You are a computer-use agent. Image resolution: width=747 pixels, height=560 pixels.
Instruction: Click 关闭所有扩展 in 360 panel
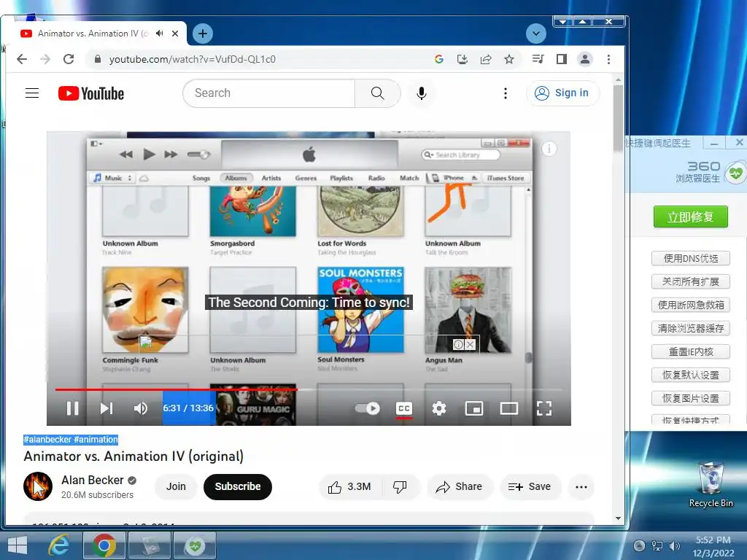[690, 281]
